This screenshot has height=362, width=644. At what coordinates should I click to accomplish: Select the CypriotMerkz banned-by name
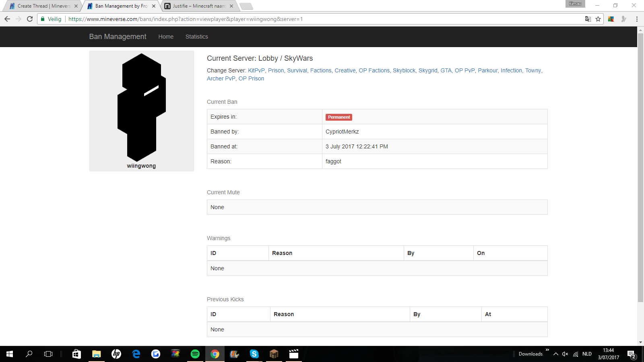click(x=342, y=132)
